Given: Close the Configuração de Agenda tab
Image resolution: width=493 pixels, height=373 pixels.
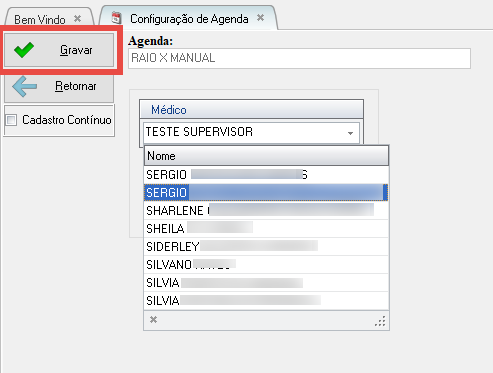Looking at the screenshot, I should tap(261, 18).
